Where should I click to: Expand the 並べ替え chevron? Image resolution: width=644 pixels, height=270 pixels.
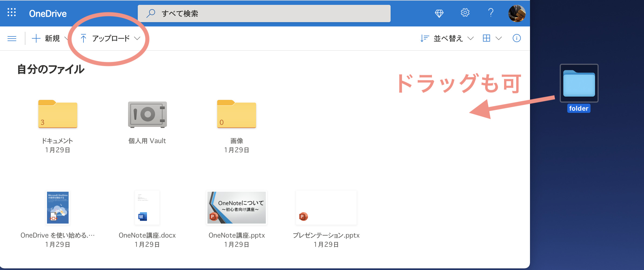tap(471, 39)
